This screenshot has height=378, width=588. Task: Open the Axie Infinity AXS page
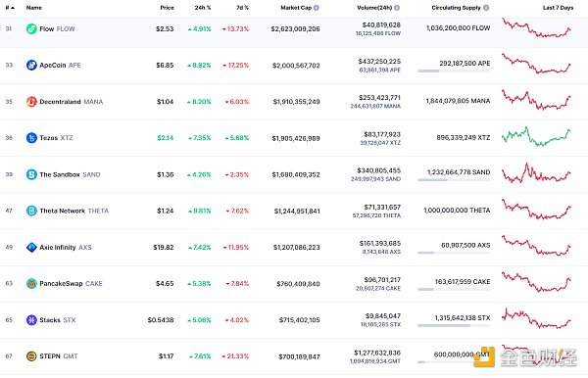(x=66, y=247)
